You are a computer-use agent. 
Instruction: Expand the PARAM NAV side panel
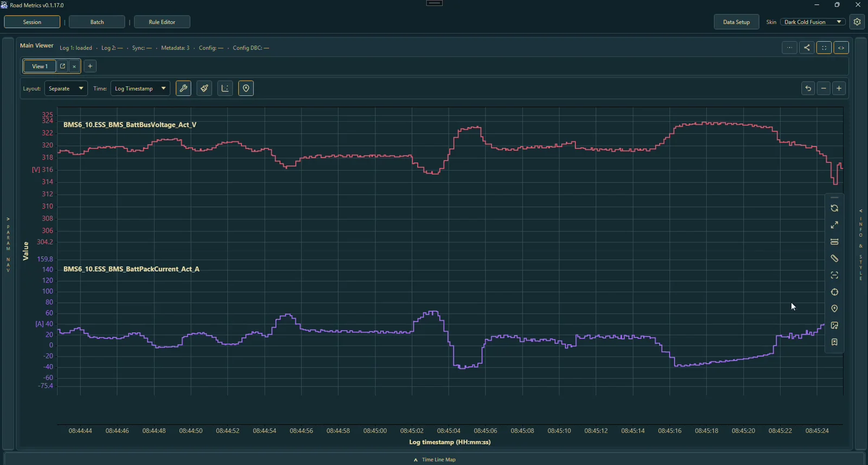click(x=8, y=244)
